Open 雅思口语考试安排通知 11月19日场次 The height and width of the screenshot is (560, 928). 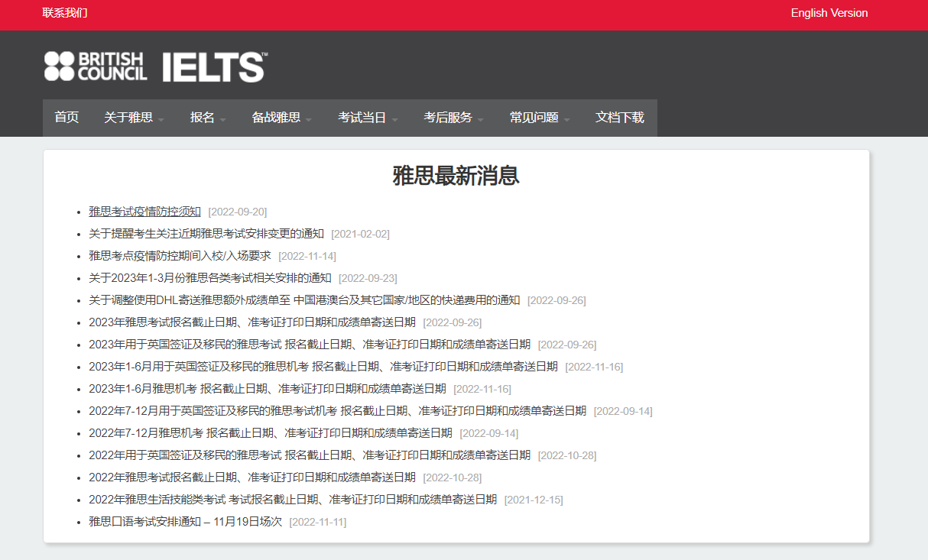coord(185,522)
